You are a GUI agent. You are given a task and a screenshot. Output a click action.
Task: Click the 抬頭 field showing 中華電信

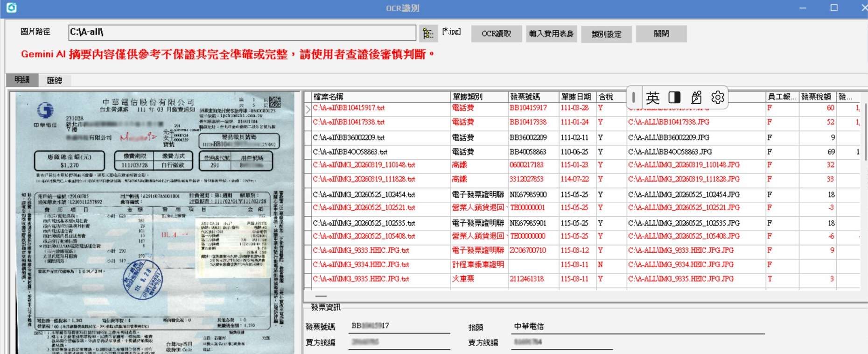pyautogui.click(x=637, y=327)
